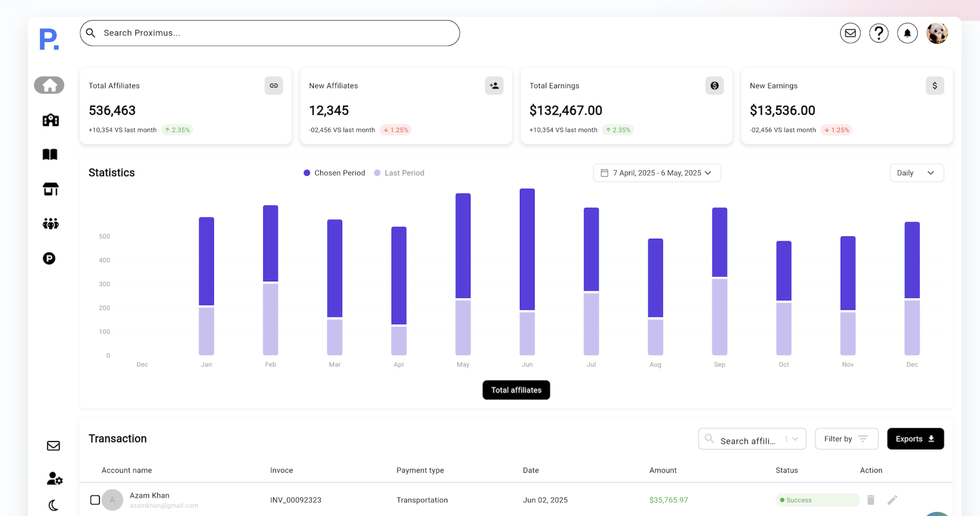
Task: Expand the Daily interval dropdown
Action: click(x=916, y=173)
